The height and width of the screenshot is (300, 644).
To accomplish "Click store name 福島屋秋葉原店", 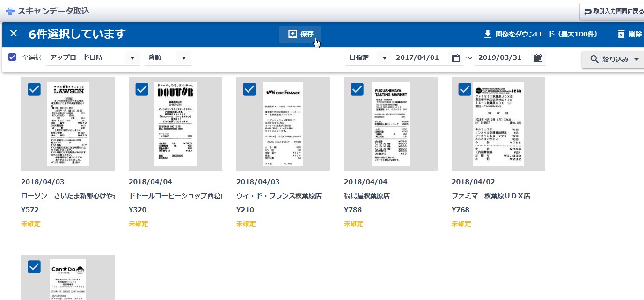I will point(367,196).
